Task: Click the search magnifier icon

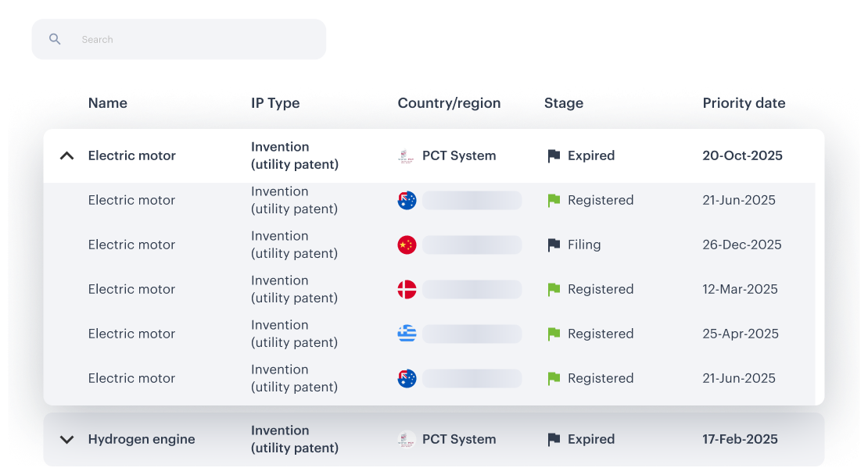Action: (x=55, y=39)
